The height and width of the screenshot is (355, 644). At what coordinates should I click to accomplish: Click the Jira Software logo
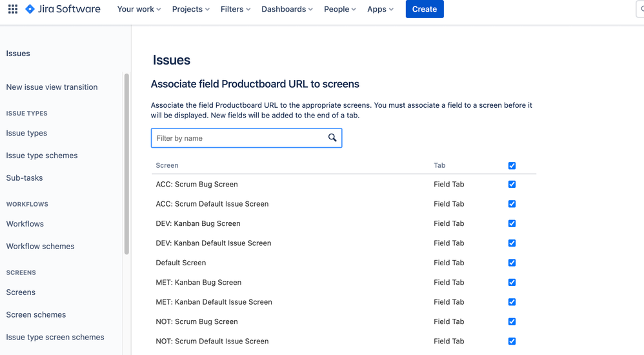[63, 9]
